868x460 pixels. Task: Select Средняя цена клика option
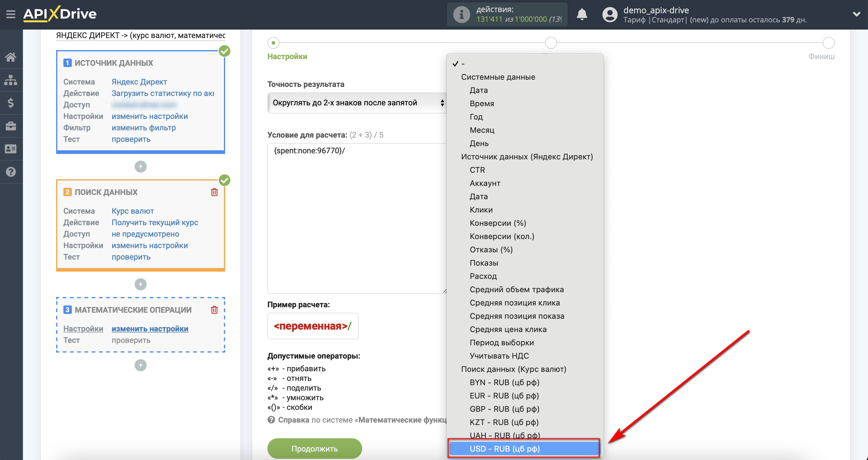click(x=525, y=329)
